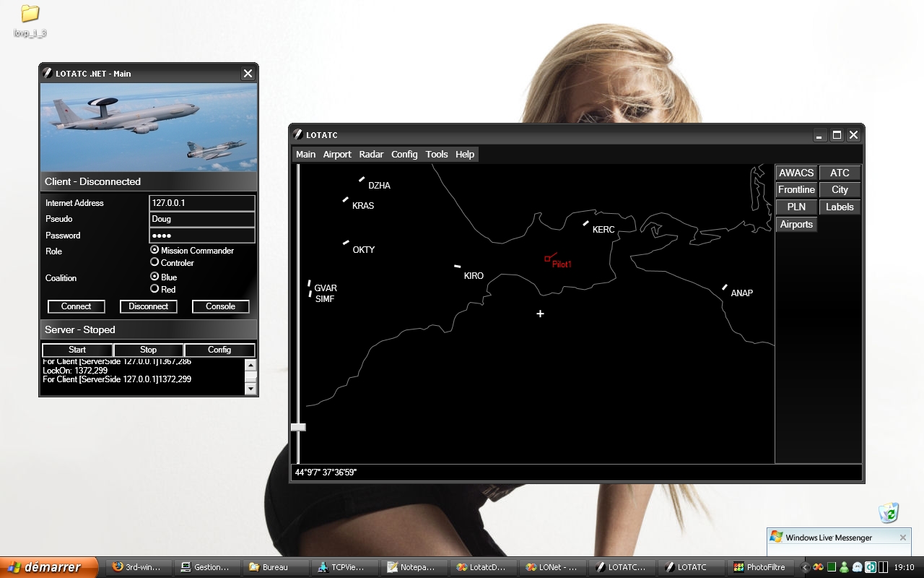Viewport: 924px width, 578px height.
Task: Choose the Red coalition radio button
Action: click(154, 289)
